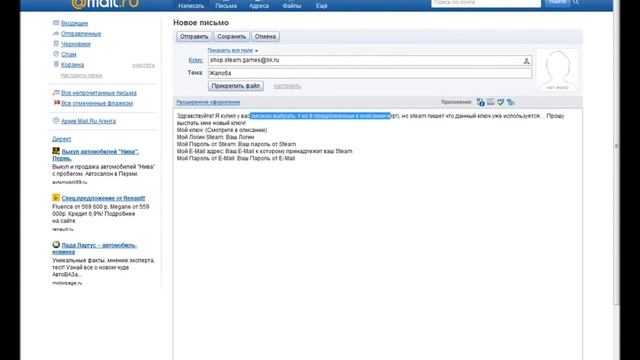The image size is (640, 360).
Task: Expand Показать все поля
Action: [x=232, y=51]
